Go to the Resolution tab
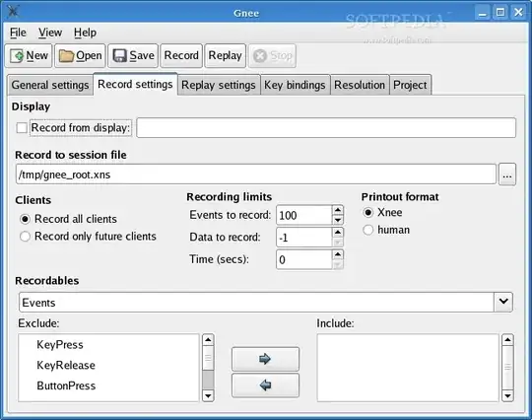The width and height of the screenshot is (532, 420). [x=360, y=85]
